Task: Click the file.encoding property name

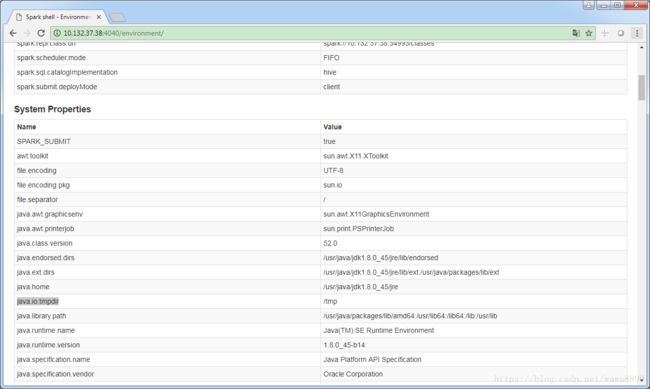Action: pos(36,170)
